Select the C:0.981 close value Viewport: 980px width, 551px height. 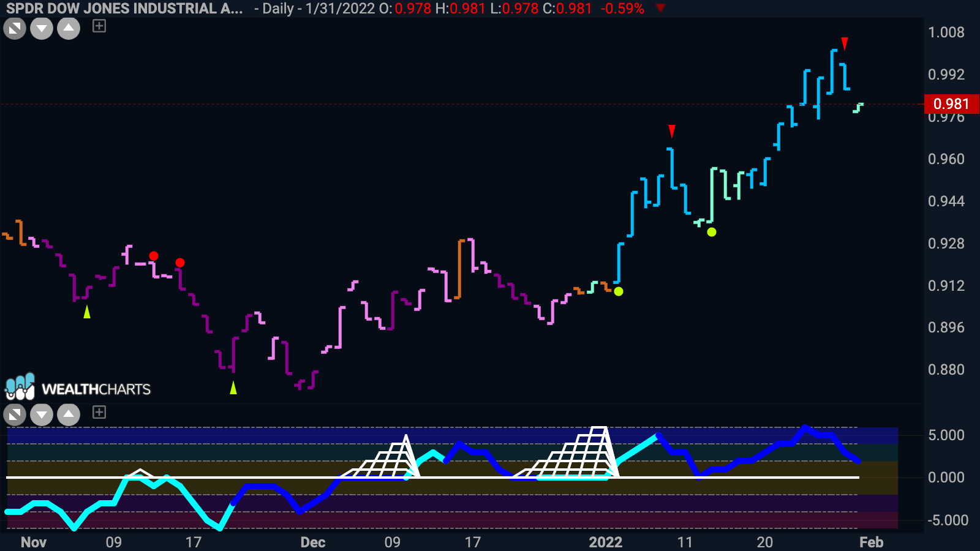click(568, 9)
